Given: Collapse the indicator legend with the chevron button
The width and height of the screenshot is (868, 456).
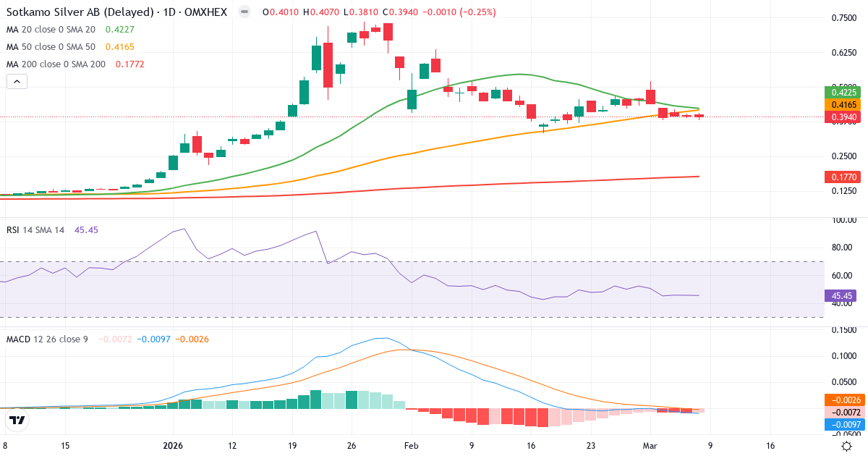Looking at the screenshot, I should [x=16, y=81].
